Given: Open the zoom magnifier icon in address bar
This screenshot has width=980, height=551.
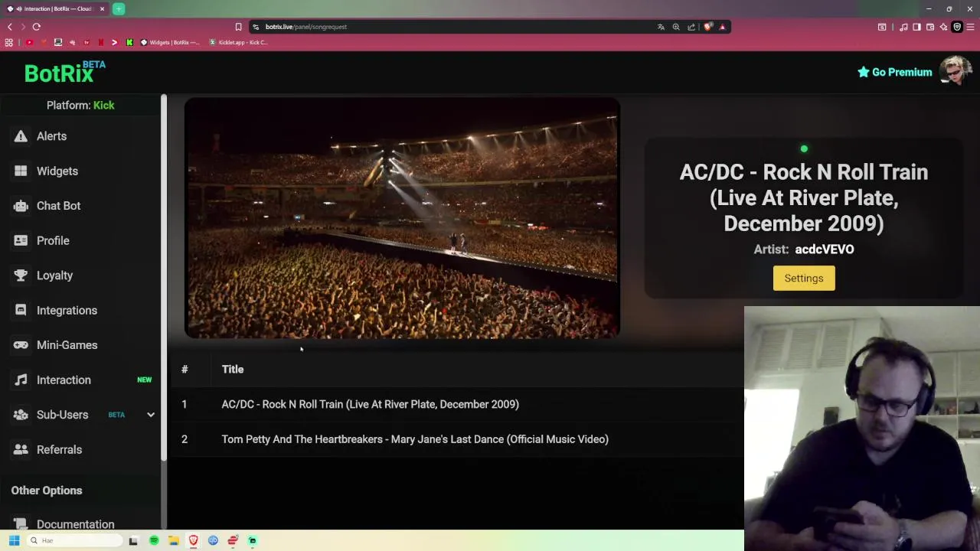Looking at the screenshot, I should click(676, 27).
